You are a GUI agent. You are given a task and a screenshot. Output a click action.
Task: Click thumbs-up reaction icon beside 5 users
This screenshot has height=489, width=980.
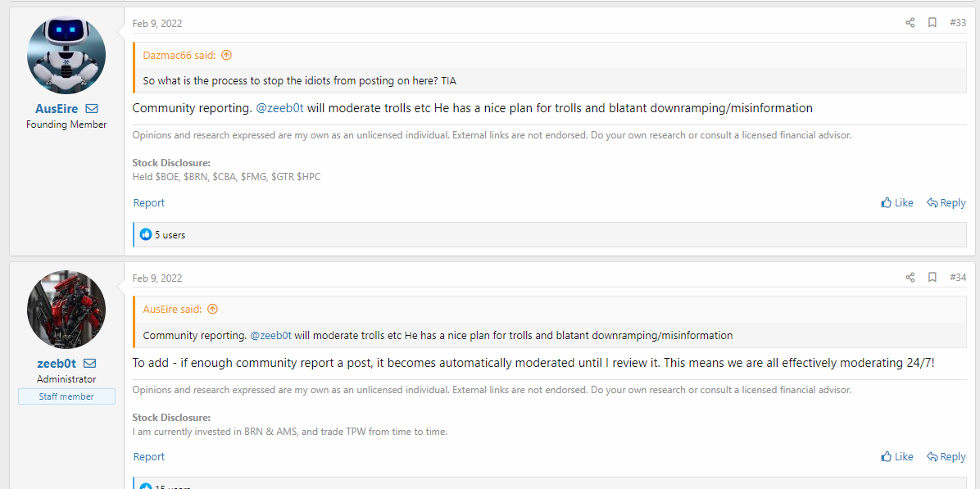pyautogui.click(x=146, y=235)
